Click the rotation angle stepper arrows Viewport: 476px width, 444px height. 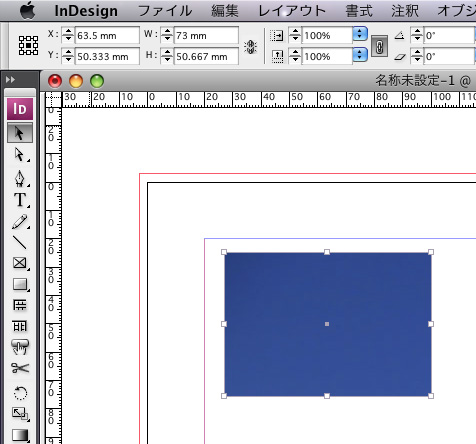coord(417,35)
